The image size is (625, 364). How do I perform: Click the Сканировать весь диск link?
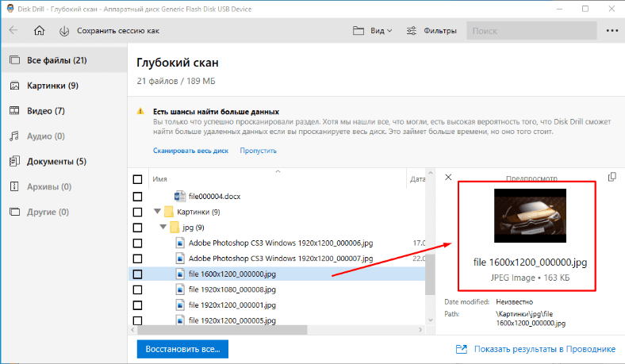(x=190, y=150)
